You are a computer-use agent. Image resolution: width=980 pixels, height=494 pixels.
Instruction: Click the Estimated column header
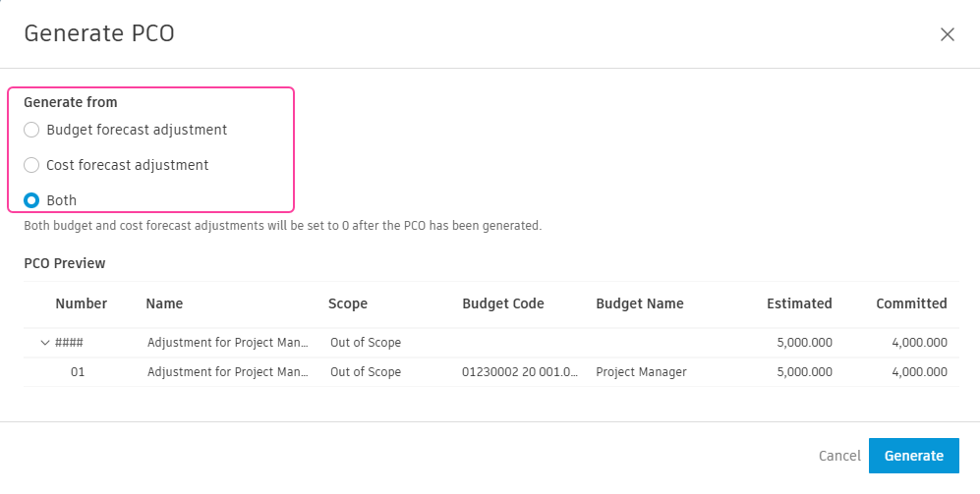799,303
